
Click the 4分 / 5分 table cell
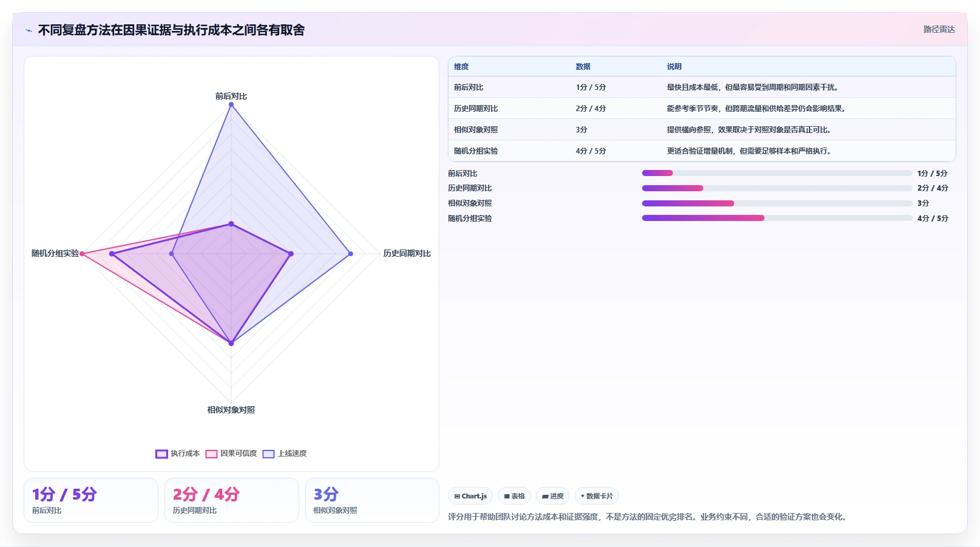591,151
